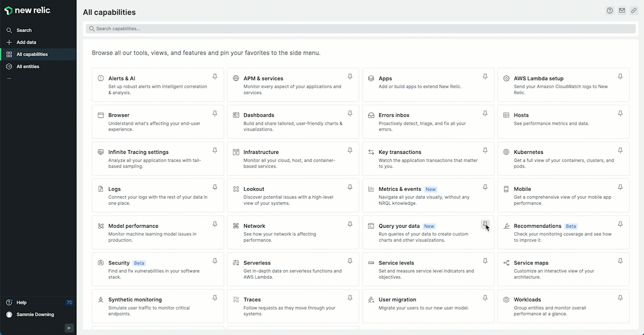Copy permalink using the link icon

click(x=634, y=11)
